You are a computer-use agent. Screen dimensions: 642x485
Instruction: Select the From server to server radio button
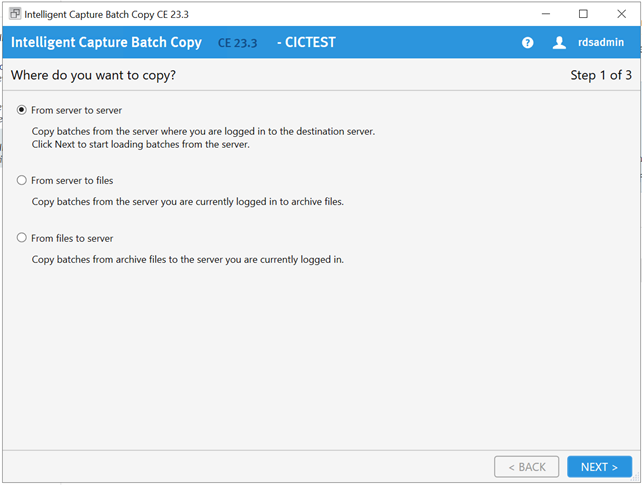22,110
